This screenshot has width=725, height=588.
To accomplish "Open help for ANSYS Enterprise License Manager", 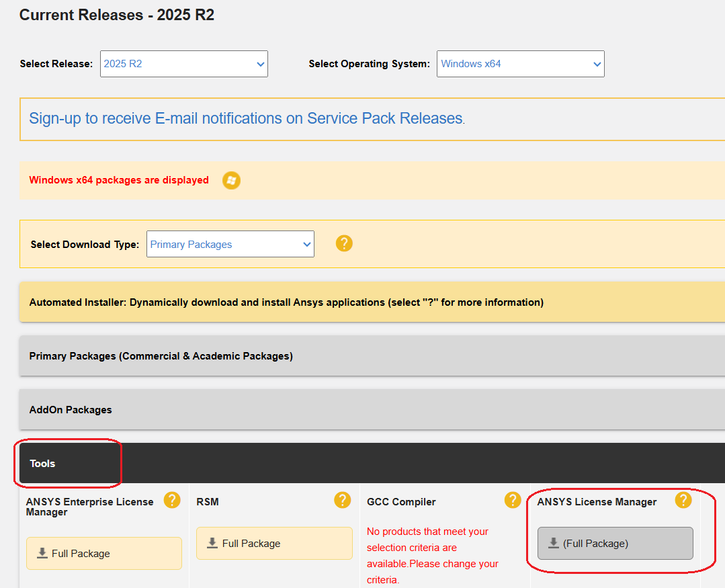I will click(172, 500).
